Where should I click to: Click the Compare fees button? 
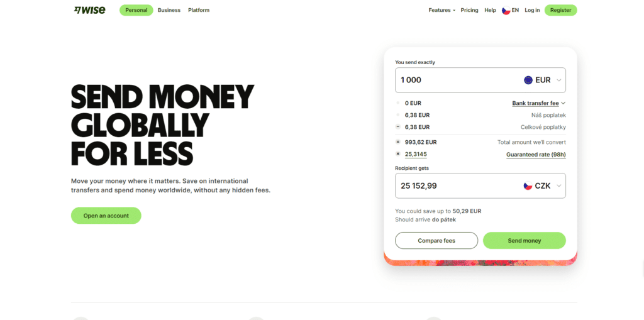(436, 241)
